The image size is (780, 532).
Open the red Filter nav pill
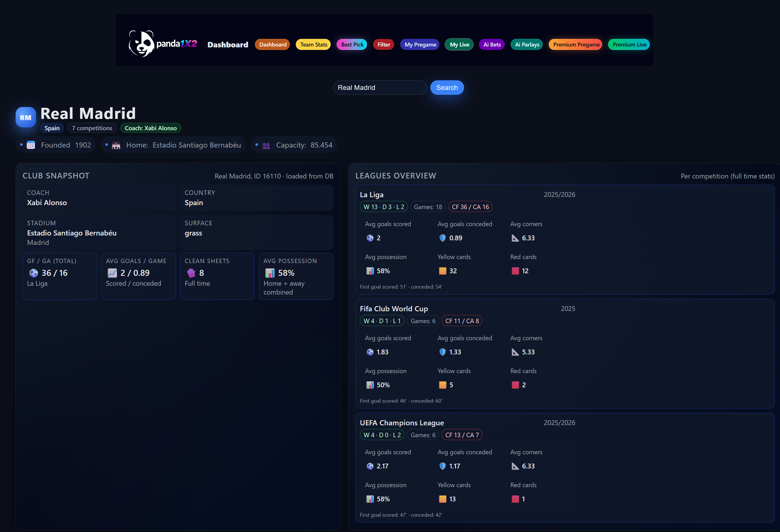pyautogui.click(x=384, y=44)
